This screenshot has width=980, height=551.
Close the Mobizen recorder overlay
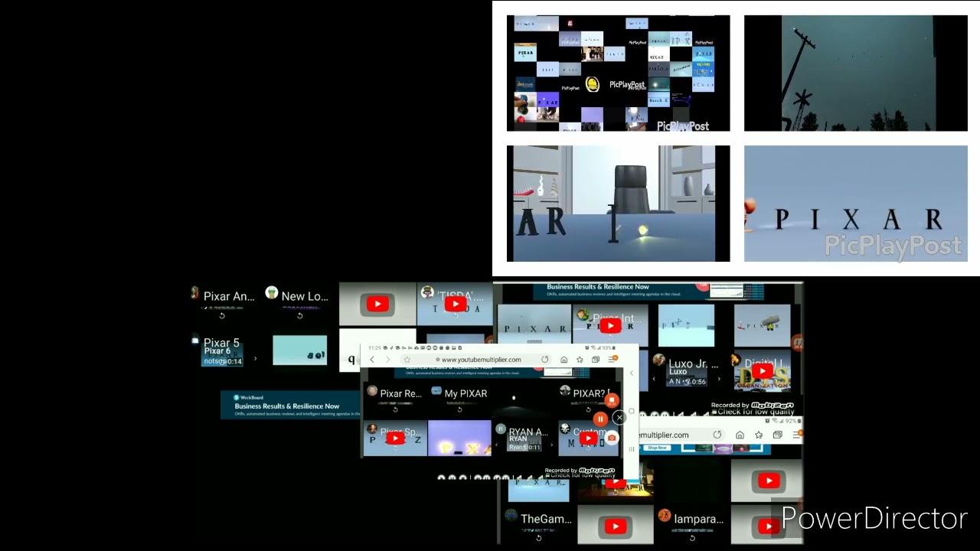click(619, 417)
